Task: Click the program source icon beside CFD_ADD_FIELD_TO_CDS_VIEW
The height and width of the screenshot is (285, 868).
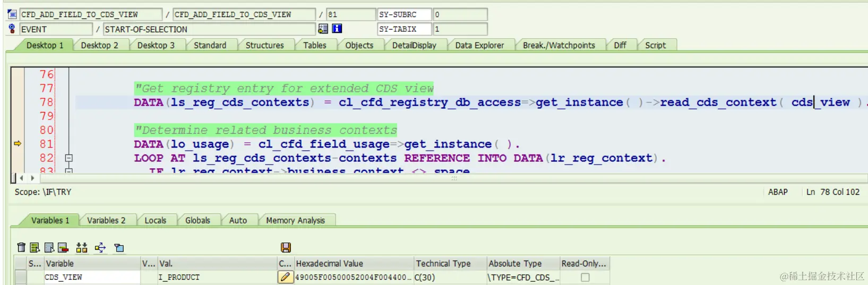Action: (12, 14)
